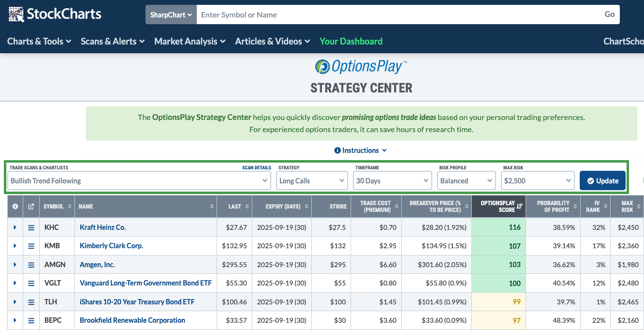Screen dimensions: 644x330
Task: Sort table by Trade Cost (Premium) column
Action: 376,207
